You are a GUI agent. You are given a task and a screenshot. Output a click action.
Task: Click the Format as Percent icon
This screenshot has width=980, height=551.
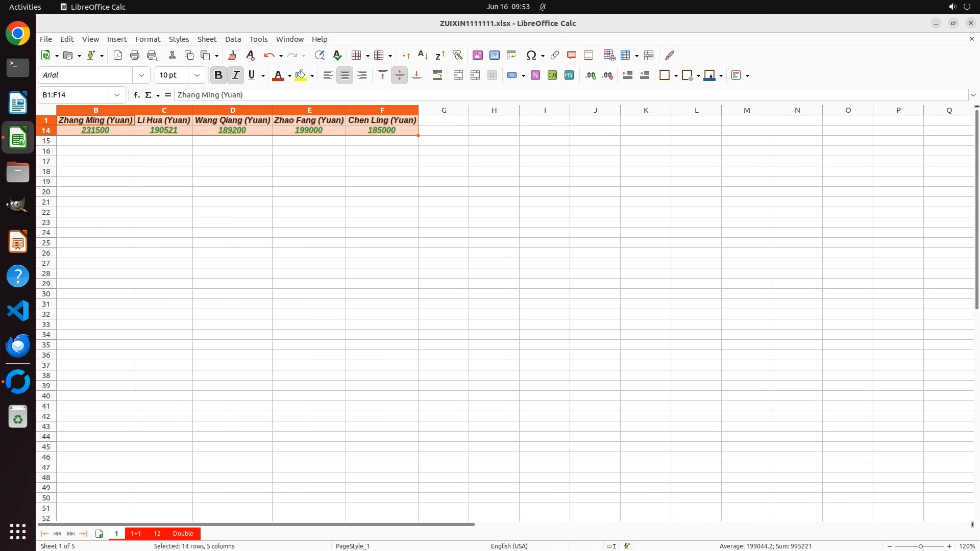(535, 75)
